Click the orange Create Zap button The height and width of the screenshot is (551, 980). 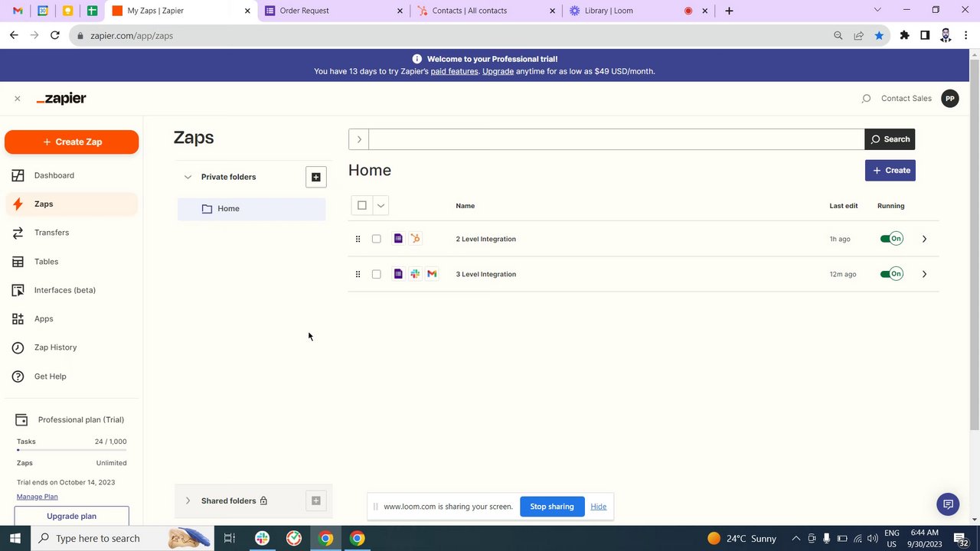coord(71,142)
